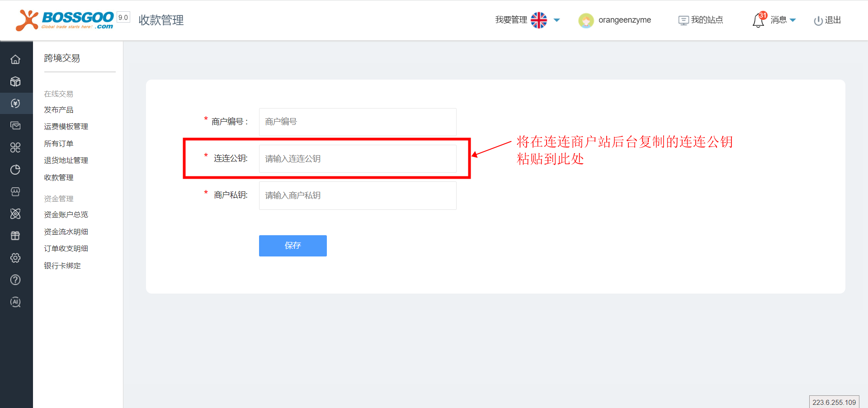Click the 223.6.255.109 IP address text
Viewport: 868px width, 408px height.
[834, 402]
